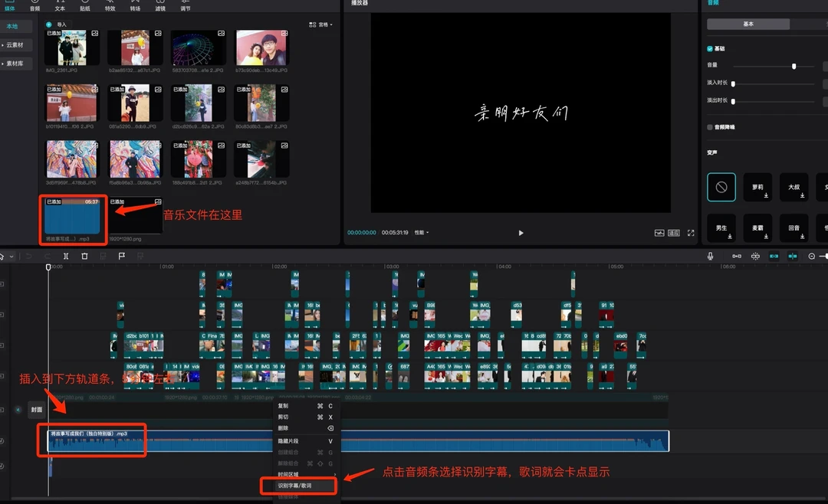Click the playhead marker at 00:00
Screen dimensions: 828x504
48,267
